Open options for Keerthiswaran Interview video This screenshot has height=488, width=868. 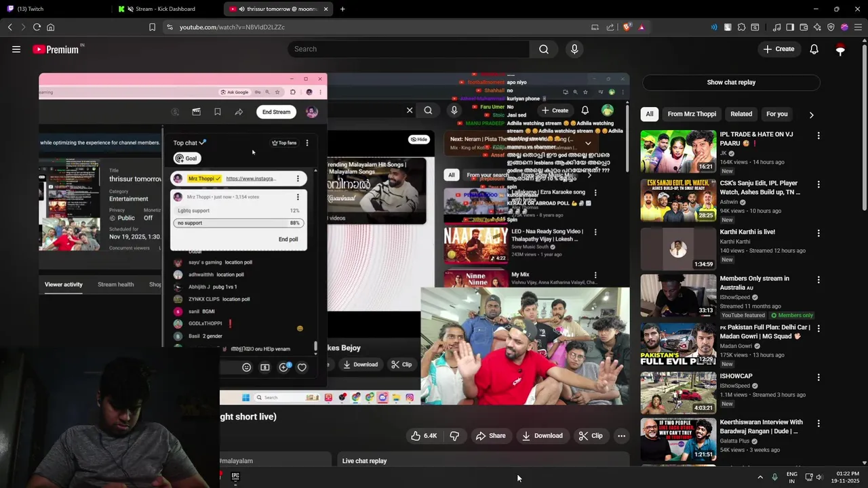coord(818,424)
